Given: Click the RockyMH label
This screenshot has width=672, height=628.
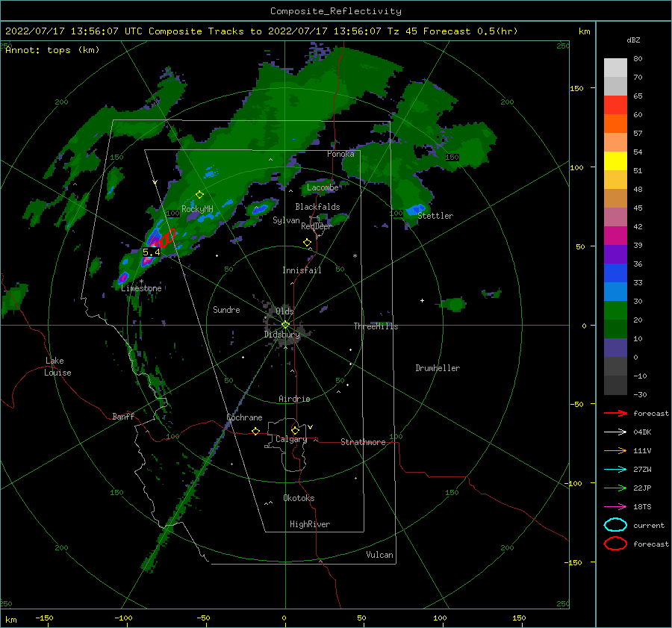Looking at the screenshot, I should 197,209.
